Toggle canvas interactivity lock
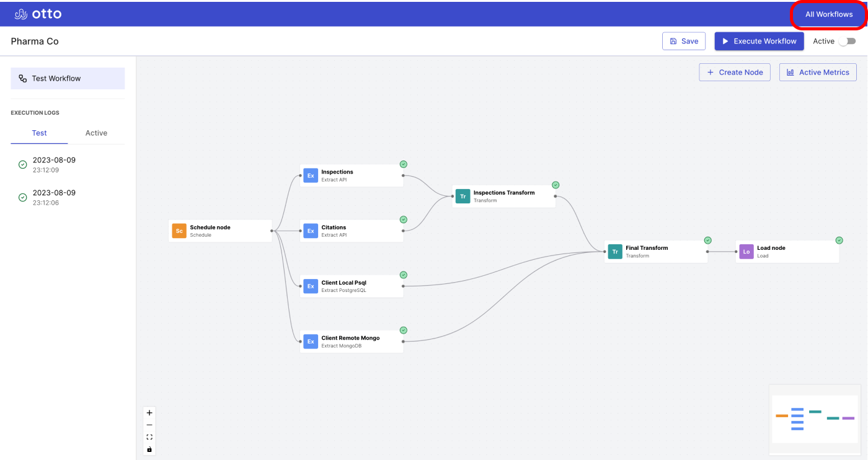The width and height of the screenshot is (868, 460). (x=149, y=449)
